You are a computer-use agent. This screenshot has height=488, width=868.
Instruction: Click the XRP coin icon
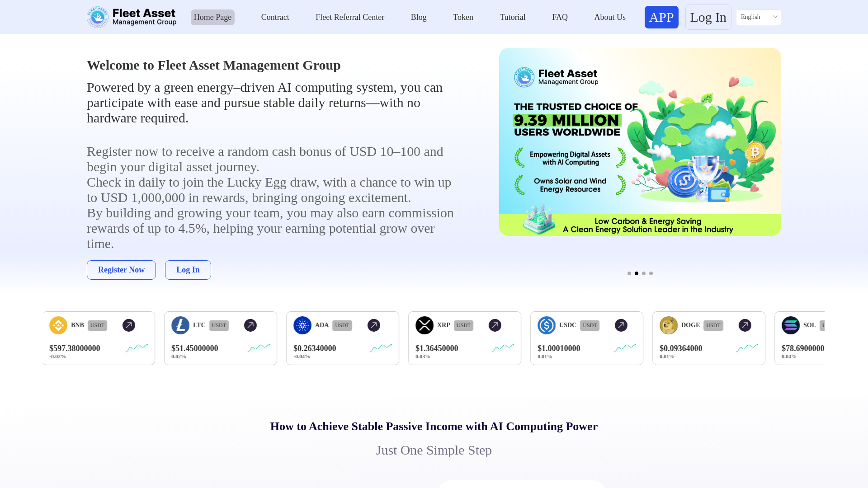(425, 325)
